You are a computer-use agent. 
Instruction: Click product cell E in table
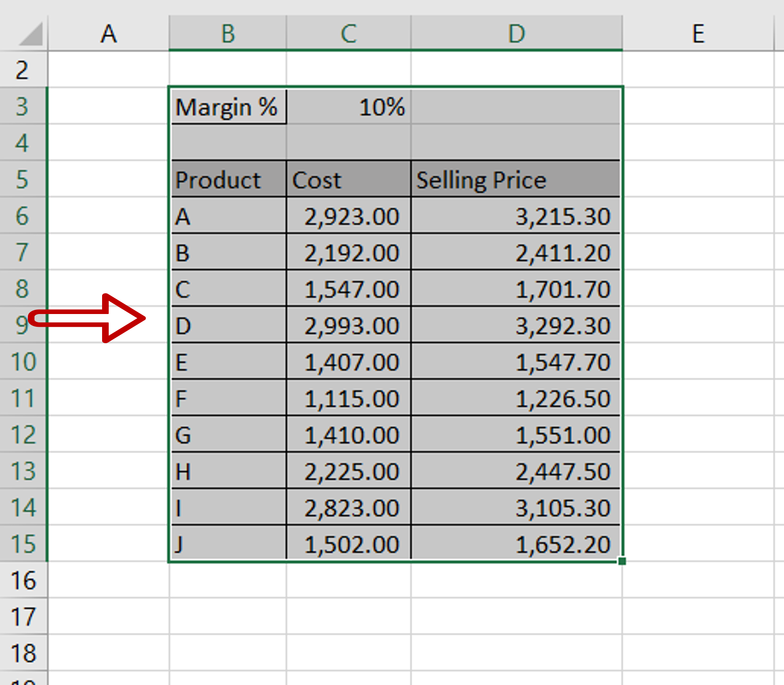pyautogui.click(x=228, y=361)
